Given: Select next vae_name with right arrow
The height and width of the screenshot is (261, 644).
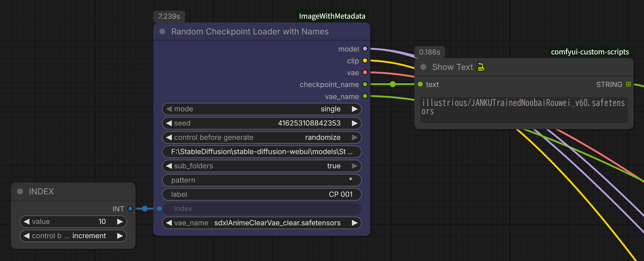Looking at the screenshot, I should 355,223.
